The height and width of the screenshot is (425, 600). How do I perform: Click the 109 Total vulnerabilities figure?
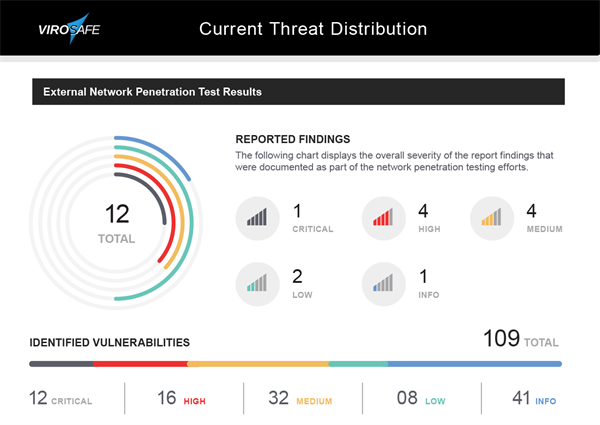pos(520,339)
